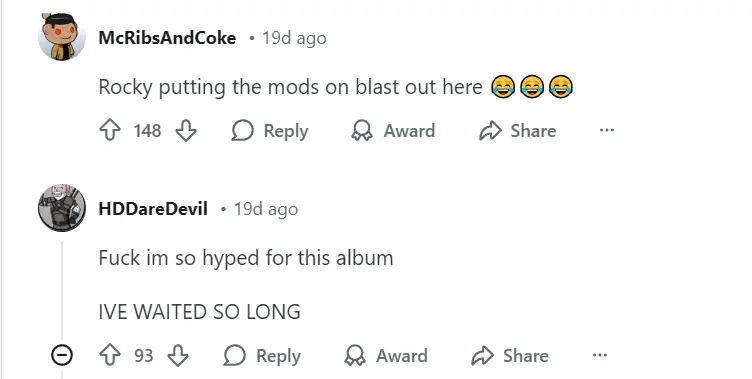This screenshot has width=752, height=379.
Task: Share McRibsAndCoke's comment
Action: [x=518, y=130]
